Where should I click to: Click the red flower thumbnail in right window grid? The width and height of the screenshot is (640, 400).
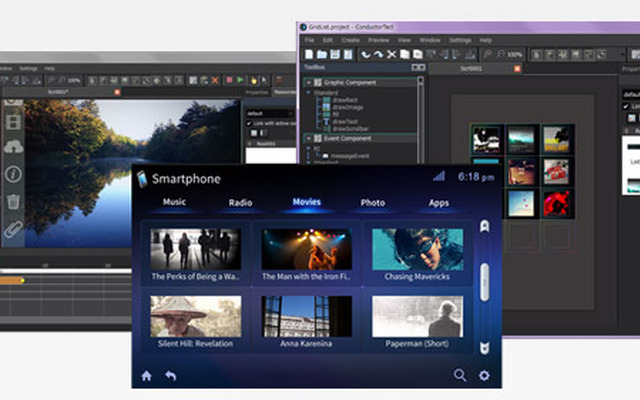click(556, 203)
